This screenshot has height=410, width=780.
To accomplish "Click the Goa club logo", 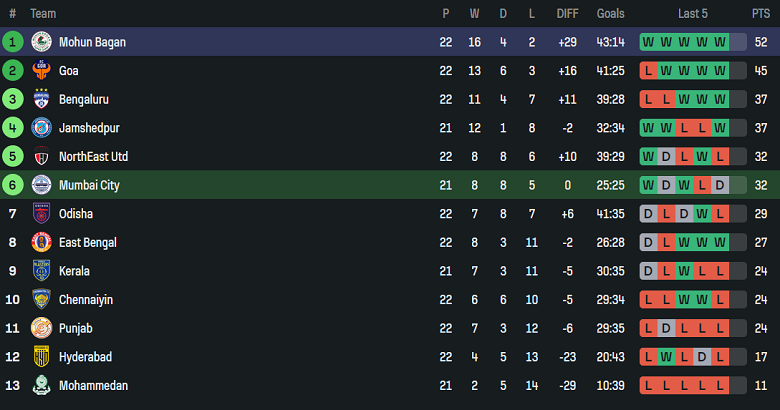I will point(41,71).
